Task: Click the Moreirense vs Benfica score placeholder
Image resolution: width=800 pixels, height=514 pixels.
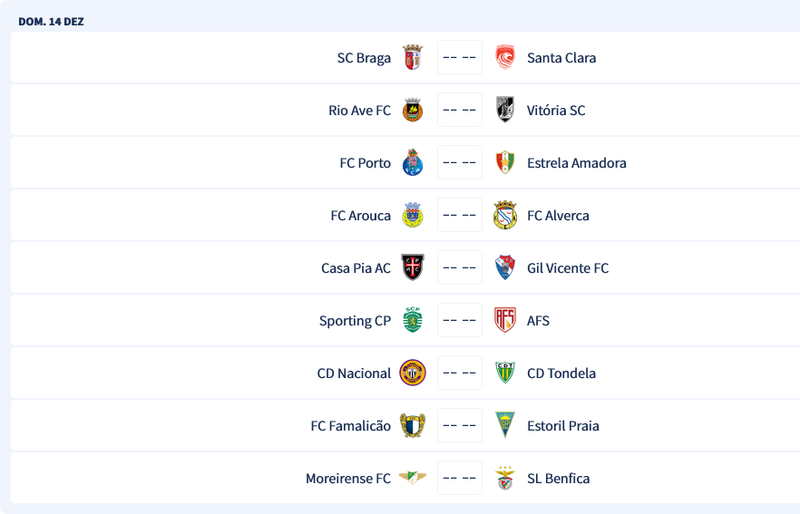Action: [x=460, y=479]
